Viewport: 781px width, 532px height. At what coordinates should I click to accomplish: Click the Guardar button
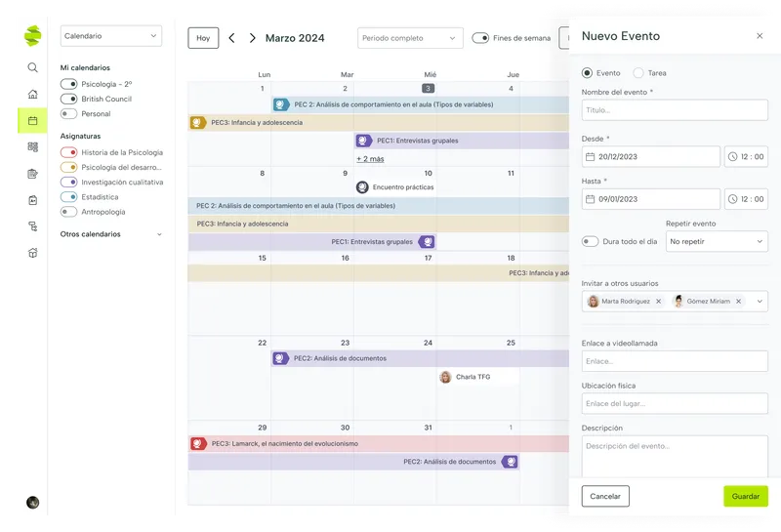[746, 496]
